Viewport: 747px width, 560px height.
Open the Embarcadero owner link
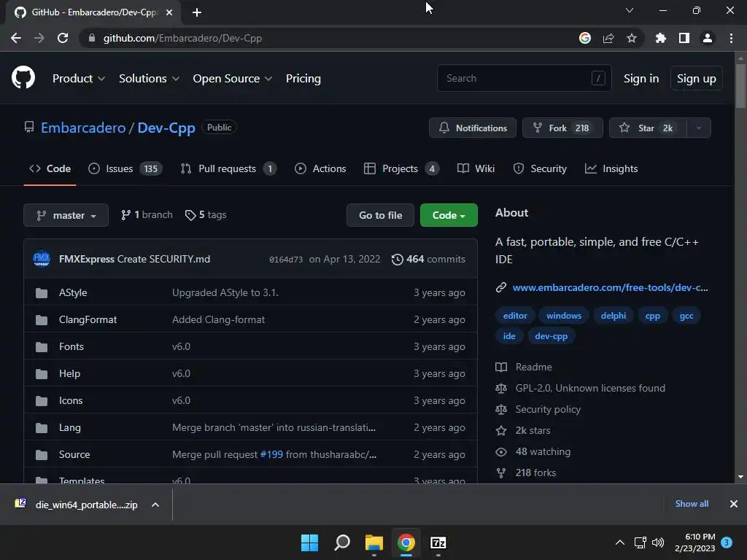(x=83, y=128)
